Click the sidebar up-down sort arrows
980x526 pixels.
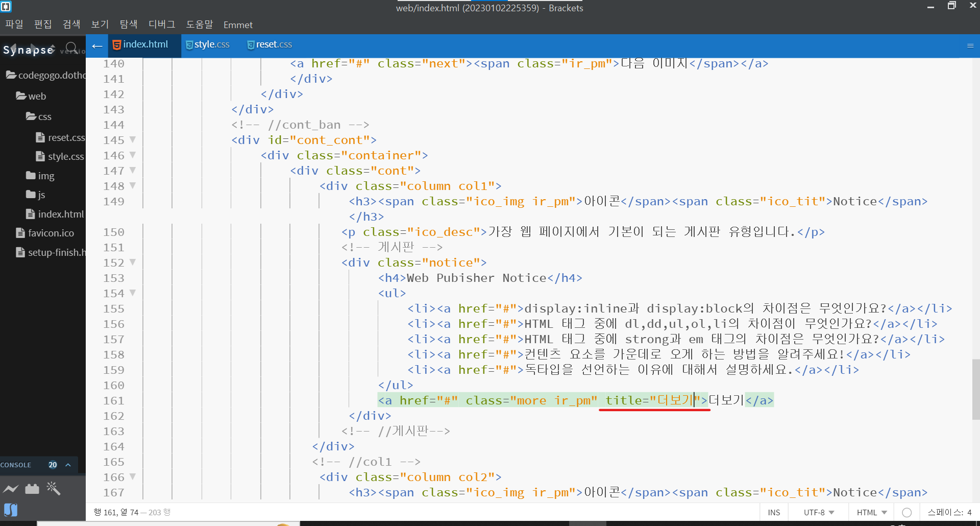tap(52, 49)
